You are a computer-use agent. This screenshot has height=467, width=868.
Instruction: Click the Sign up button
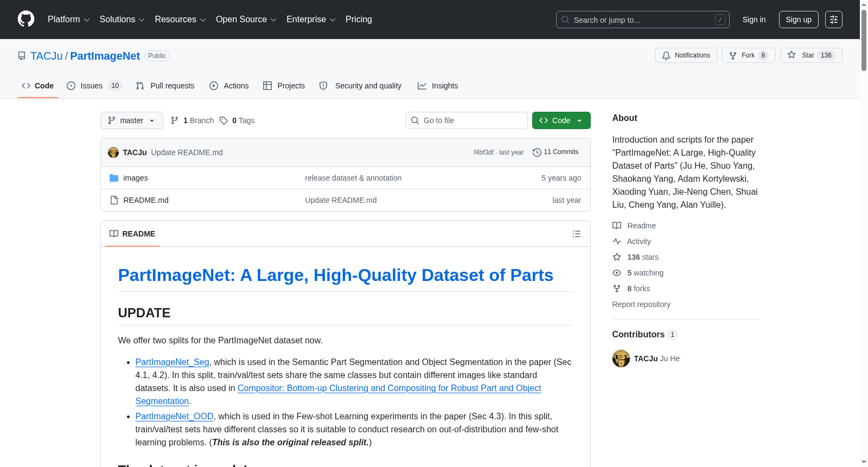pos(799,20)
